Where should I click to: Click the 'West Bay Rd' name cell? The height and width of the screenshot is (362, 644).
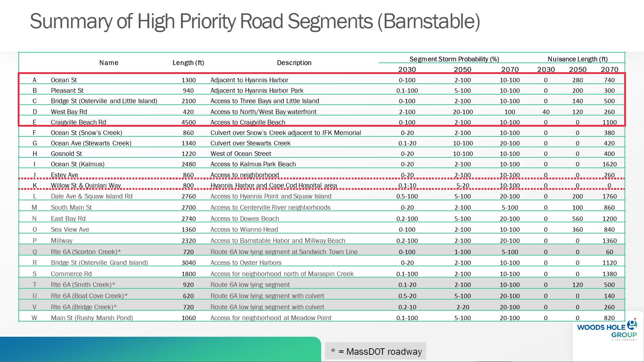point(69,112)
